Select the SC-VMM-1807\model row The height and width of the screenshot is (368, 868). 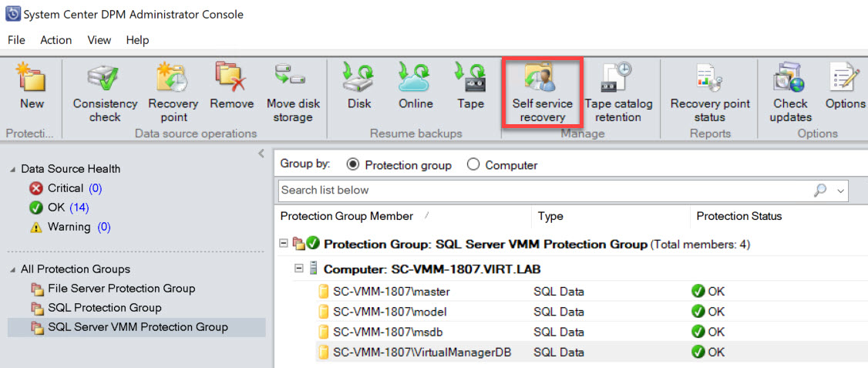click(x=591, y=312)
